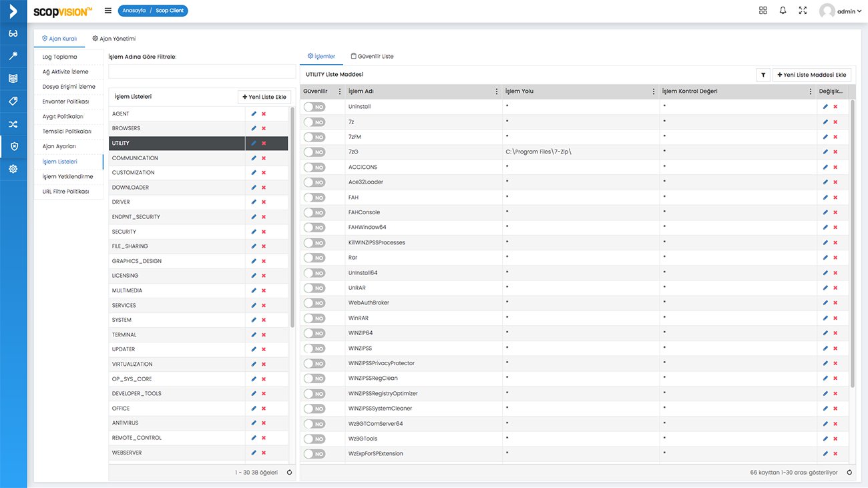Screen dimensions: 868x488
Task: Go to Anasayfa breadcrumb link
Action: (134, 11)
